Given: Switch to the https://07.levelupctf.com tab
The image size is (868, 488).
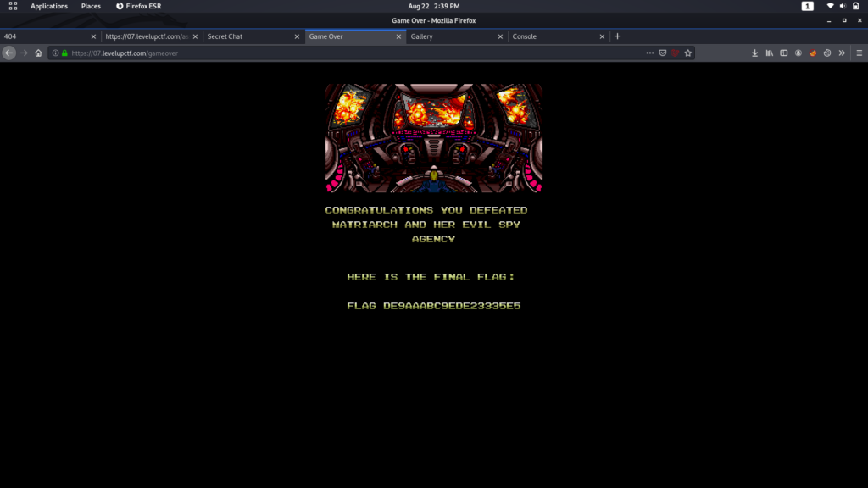Looking at the screenshot, I should pyautogui.click(x=153, y=36).
